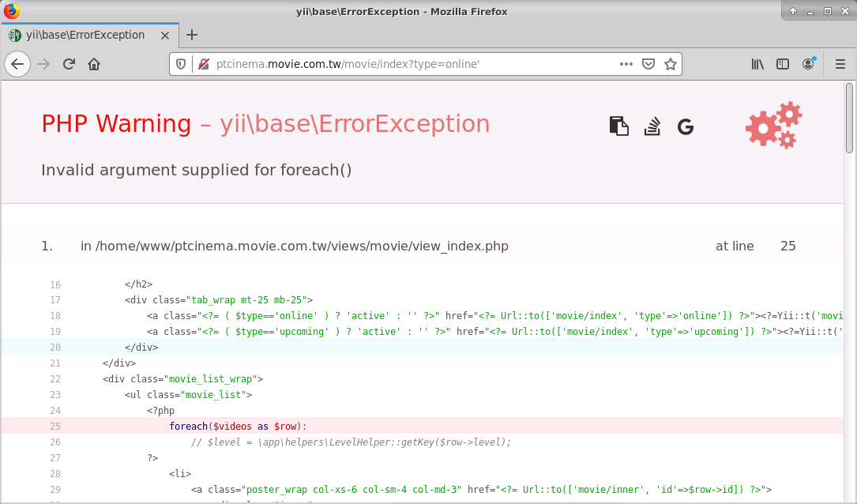Viewport: 857px width, 504px height.
Task: Select the yii\base\ErrorException tab
Action: click(90, 35)
